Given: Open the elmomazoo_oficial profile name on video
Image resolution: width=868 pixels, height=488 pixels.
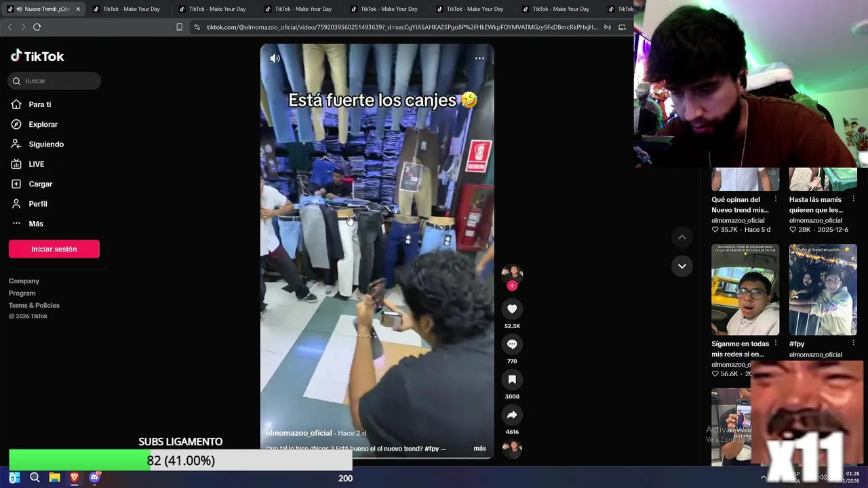Looking at the screenshot, I should (299, 433).
